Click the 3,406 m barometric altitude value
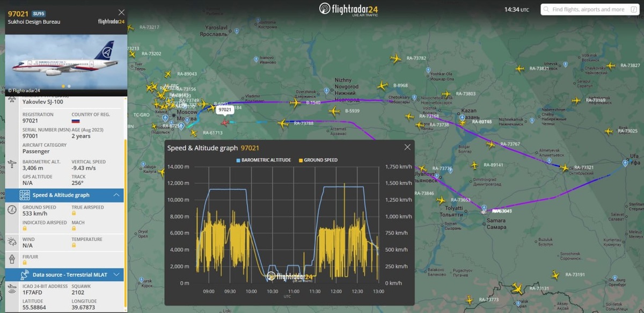This screenshot has height=313, width=644. pos(32,168)
